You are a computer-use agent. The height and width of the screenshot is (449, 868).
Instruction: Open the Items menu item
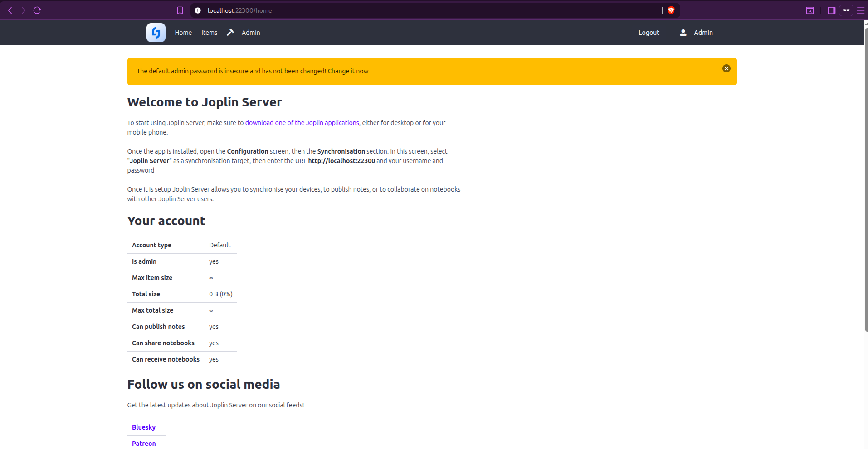[x=210, y=33]
